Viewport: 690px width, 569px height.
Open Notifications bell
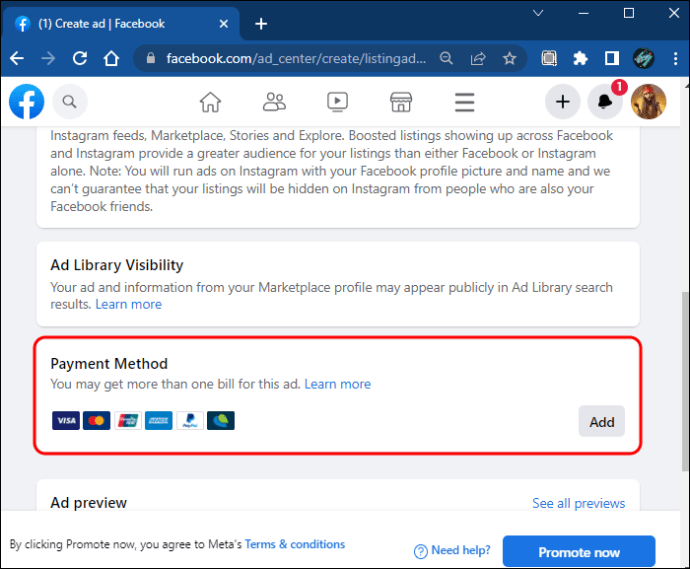pyautogui.click(x=605, y=102)
